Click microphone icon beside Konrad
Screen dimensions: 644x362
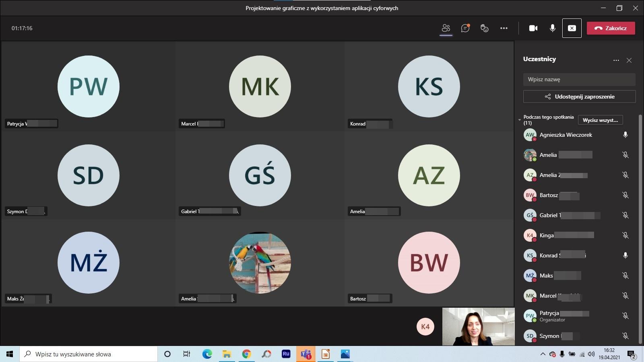pyautogui.click(x=625, y=255)
